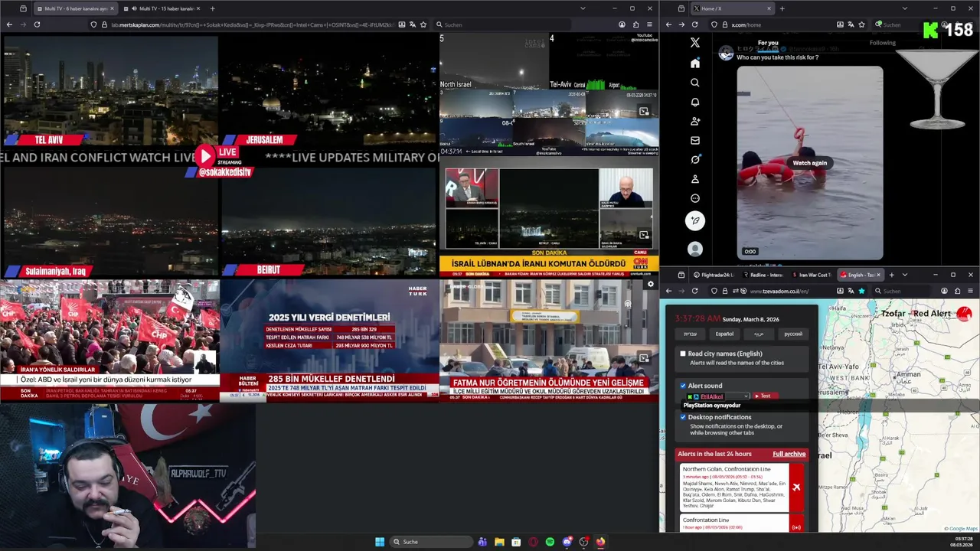Image resolution: width=980 pixels, height=551 pixels.
Task: Select the For you timeline tab
Action: [x=768, y=43]
